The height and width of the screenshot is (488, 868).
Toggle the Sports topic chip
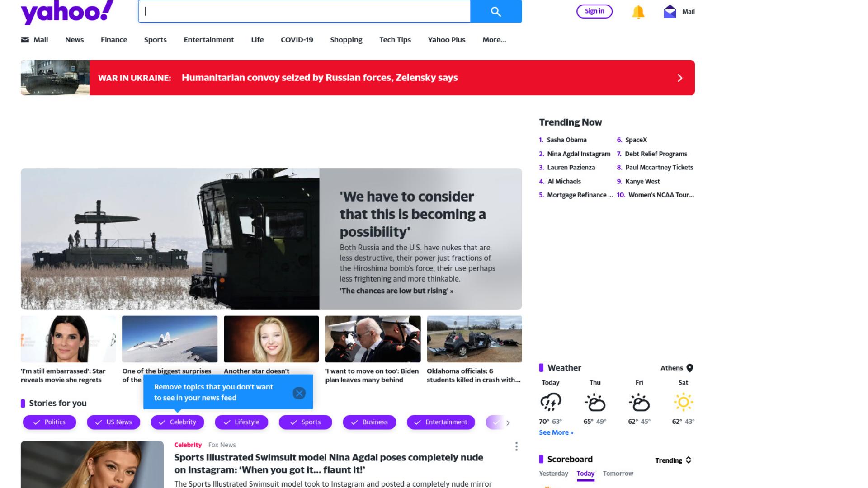pyautogui.click(x=306, y=422)
